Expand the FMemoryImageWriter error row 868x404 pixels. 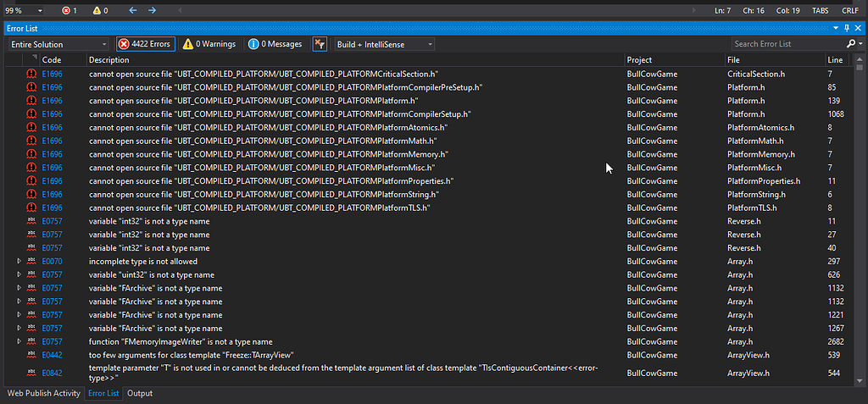[19, 341]
